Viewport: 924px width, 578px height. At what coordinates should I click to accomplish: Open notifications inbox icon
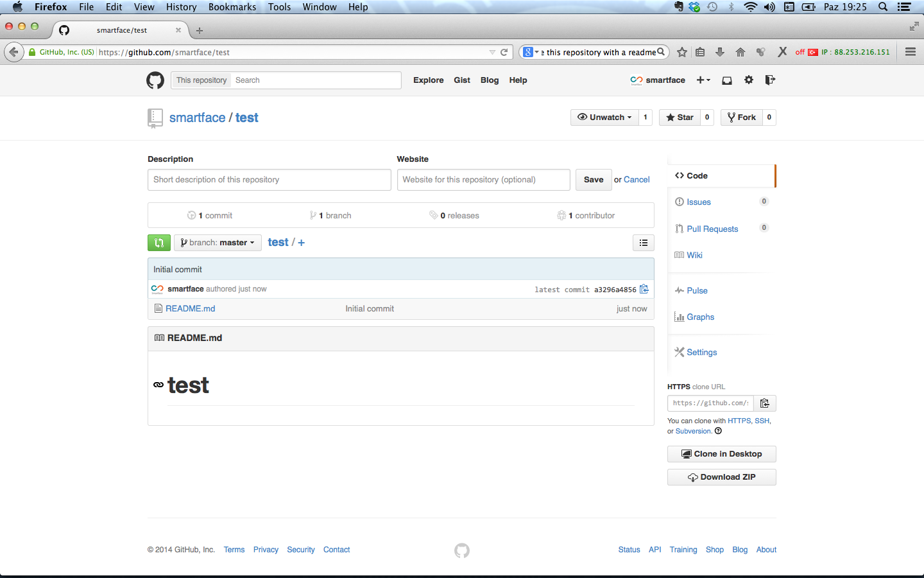point(727,80)
